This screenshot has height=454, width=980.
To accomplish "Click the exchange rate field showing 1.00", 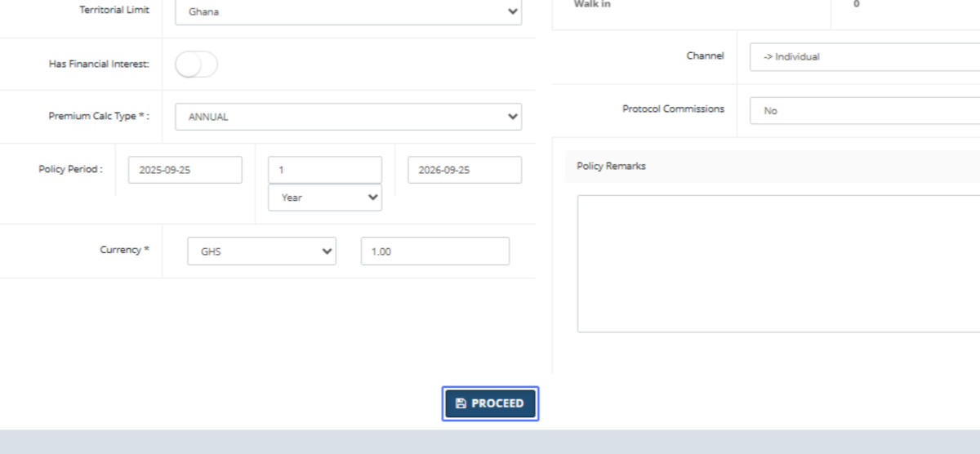I will coord(434,251).
